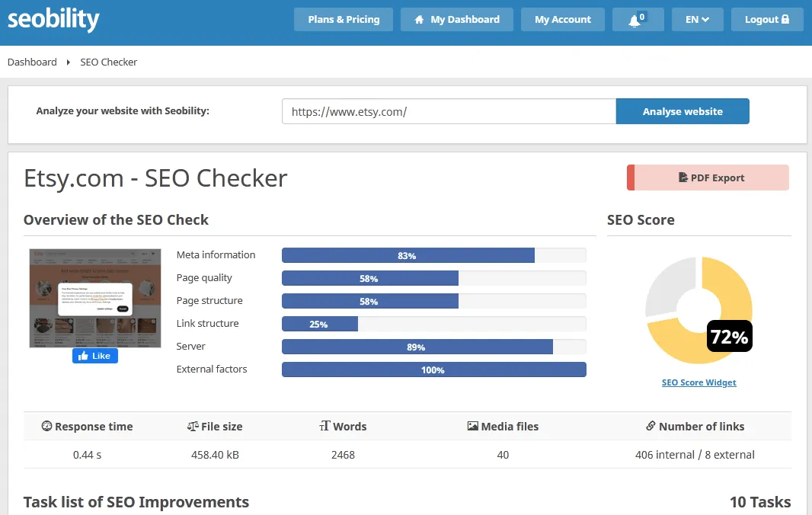
Task: Click the Analyse website button
Action: point(683,111)
